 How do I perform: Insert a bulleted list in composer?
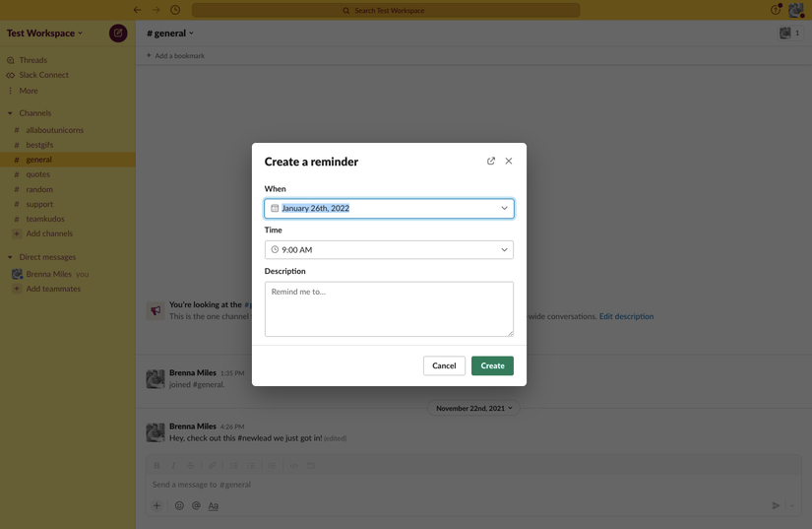coord(251,465)
